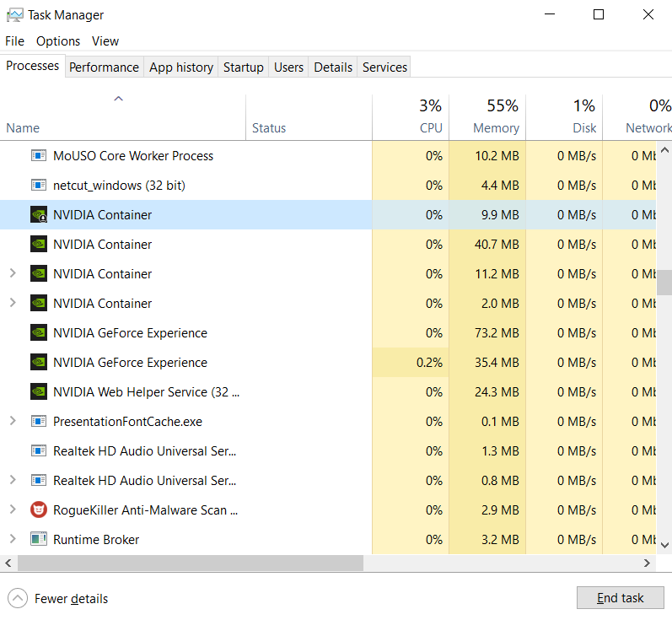Image resolution: width=672 pixels, height=620 pixels.
Task: Expand the Runtime Broker process group
Action: coord(13,540)
